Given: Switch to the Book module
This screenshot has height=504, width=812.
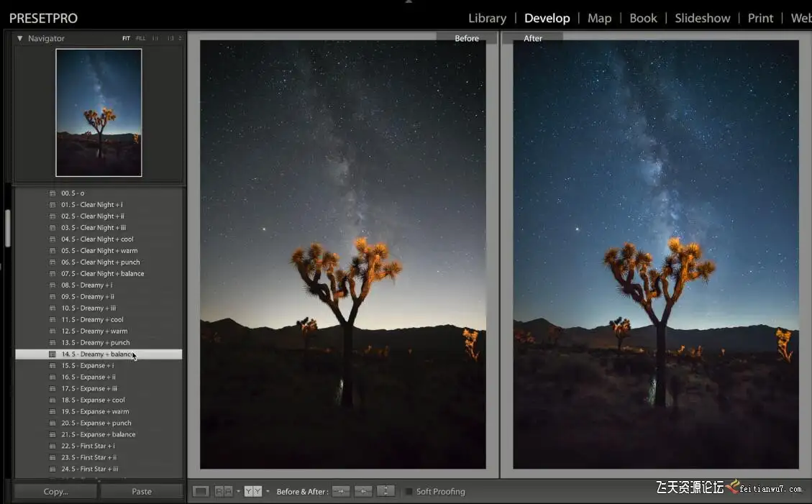Looking at the screenshot, I should click(643, 18).
